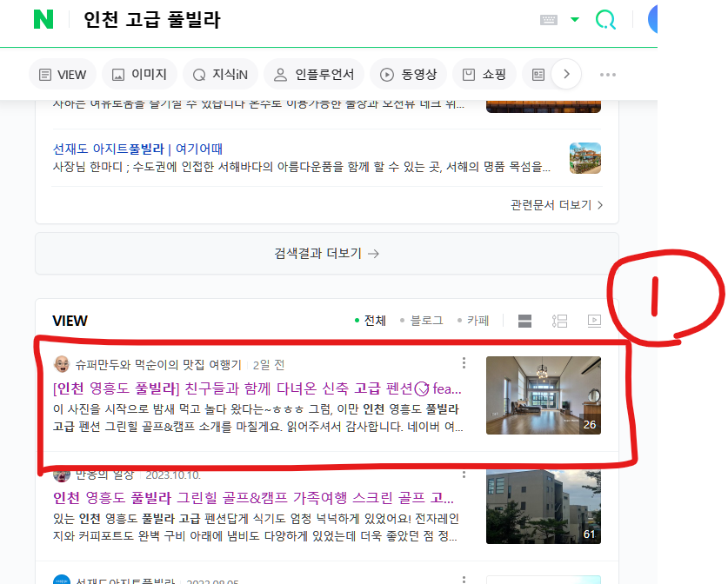Click the interior room thumbnail with 26
The width and height of the screenshot is (728, 584).
pos(544,395)
